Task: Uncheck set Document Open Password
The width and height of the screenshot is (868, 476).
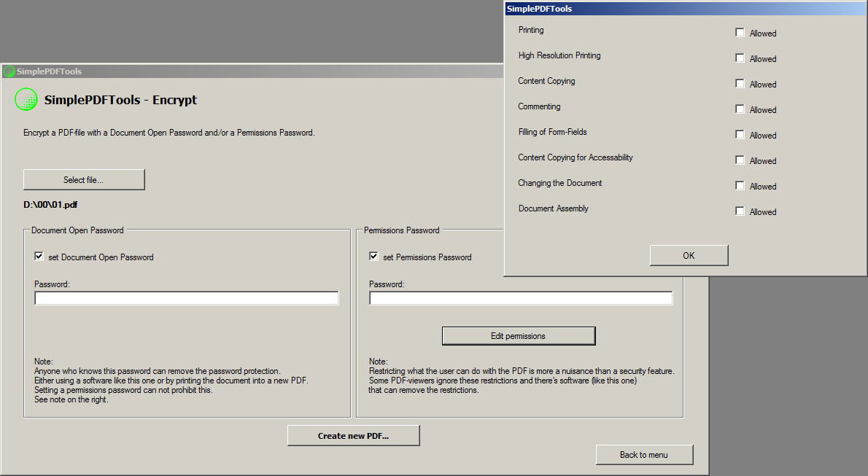Action: 39,257
